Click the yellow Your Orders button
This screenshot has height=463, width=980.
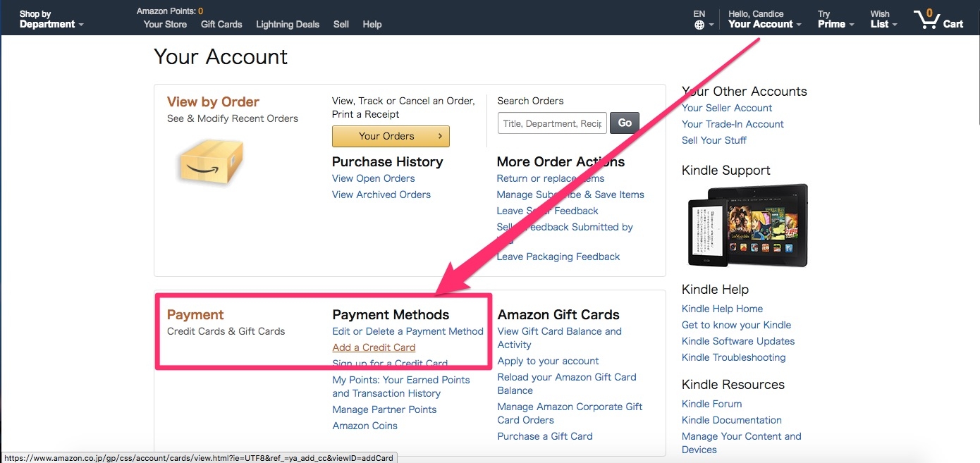(391, 136)
